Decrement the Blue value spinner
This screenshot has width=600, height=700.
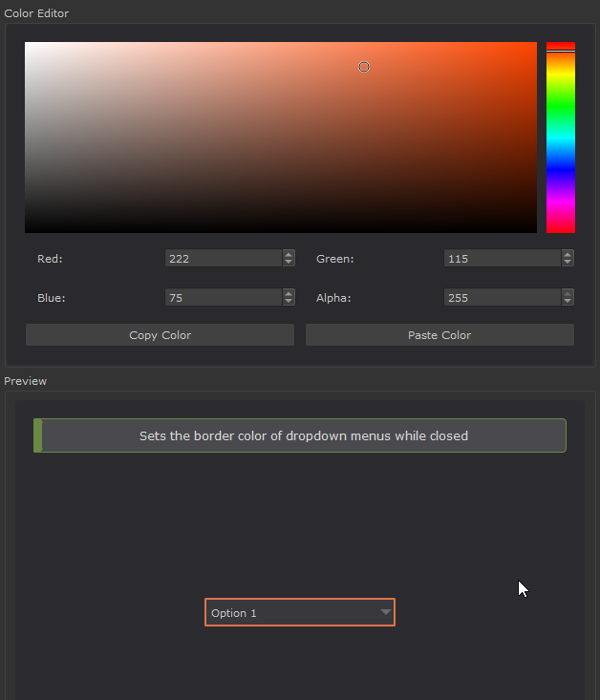click(289, 301)
